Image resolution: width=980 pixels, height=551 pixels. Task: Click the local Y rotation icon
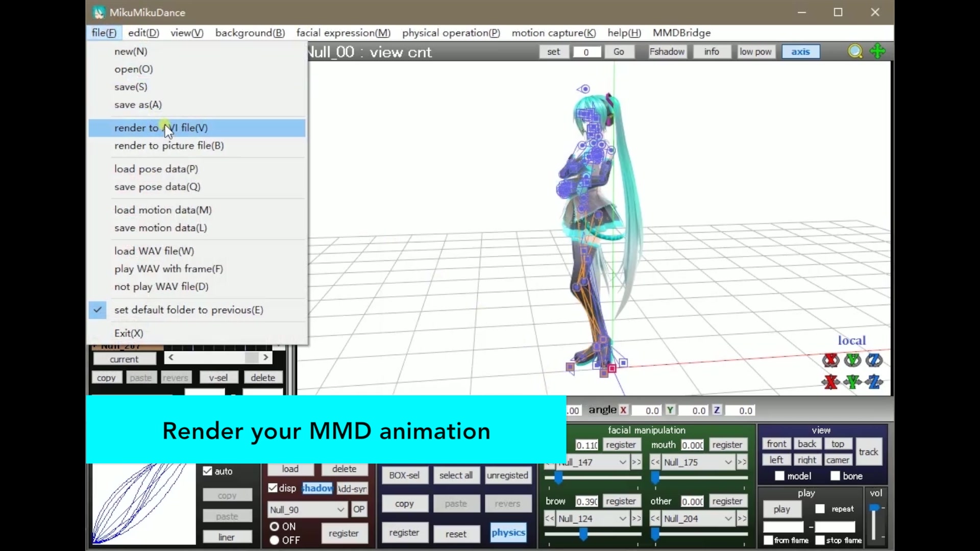click(x=852, y=360)
